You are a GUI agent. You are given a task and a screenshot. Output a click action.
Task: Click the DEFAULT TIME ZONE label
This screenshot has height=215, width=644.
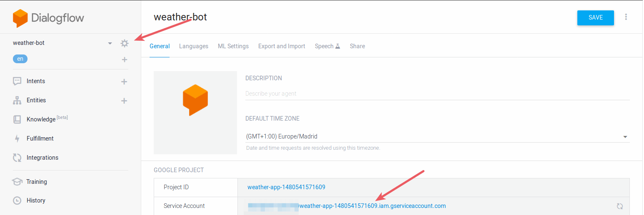tap(272, 119)
